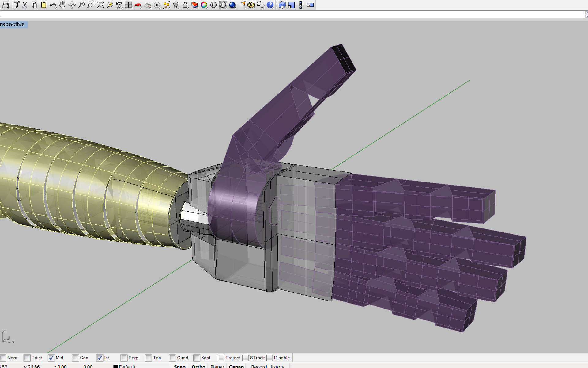Enable the Near object snap checkbox
The height and width of the screenshot is (368, 588).
click(3, 358)
